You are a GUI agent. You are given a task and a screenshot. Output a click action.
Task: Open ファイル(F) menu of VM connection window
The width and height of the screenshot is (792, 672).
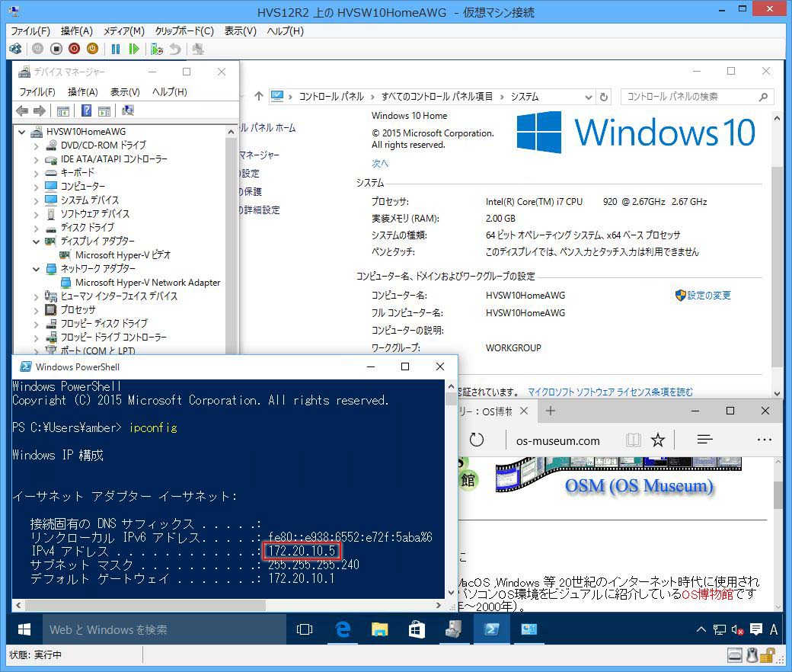(x=30, y=31)
